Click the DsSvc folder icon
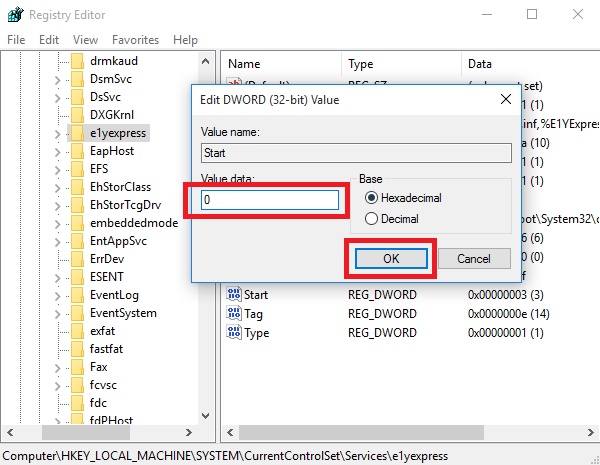 tap(77, 97)
